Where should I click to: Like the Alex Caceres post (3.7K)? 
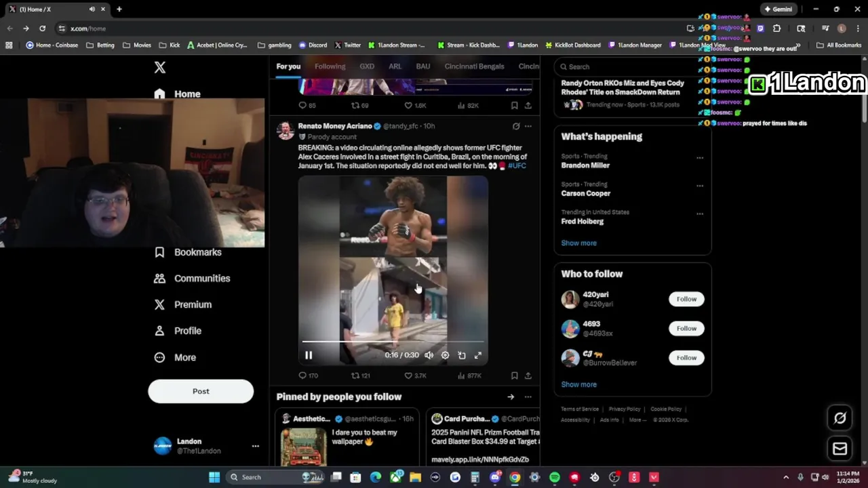pos(415,375)
